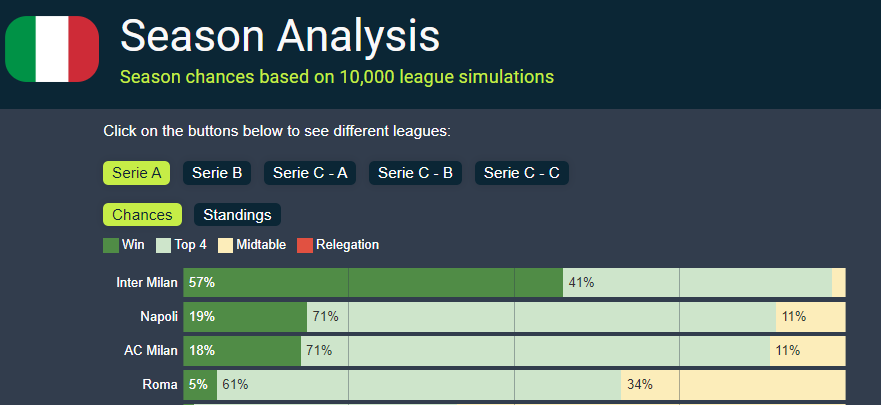Image resolution: width=881 pixels, height=405 pixels.
Task: Click AC Milan's 18% win segment
Action: click(242, 351)
